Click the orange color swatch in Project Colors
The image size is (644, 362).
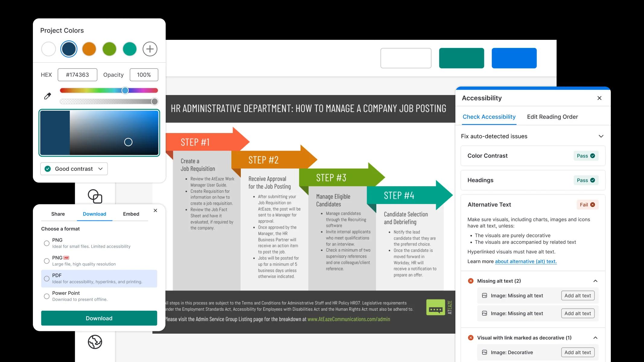[89, 49]
